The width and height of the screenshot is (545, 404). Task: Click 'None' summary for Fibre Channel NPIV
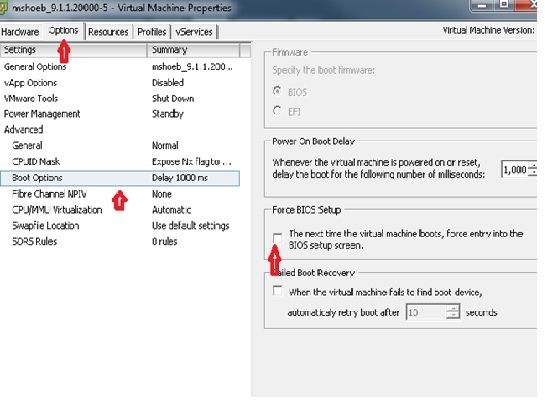pyautogui.click(x=162, y=194)
